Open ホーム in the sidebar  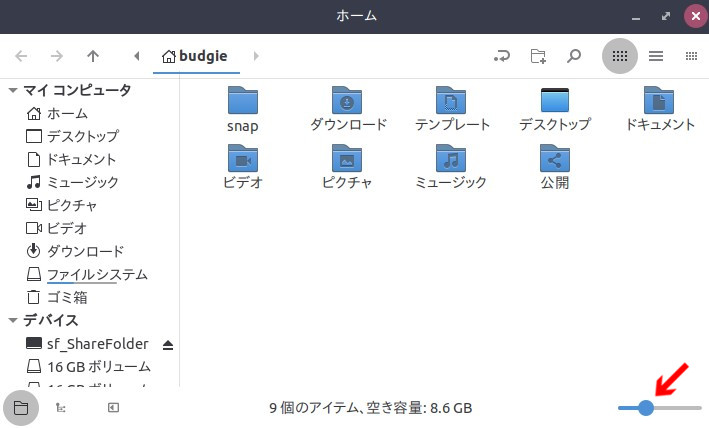tap(57, 113)
